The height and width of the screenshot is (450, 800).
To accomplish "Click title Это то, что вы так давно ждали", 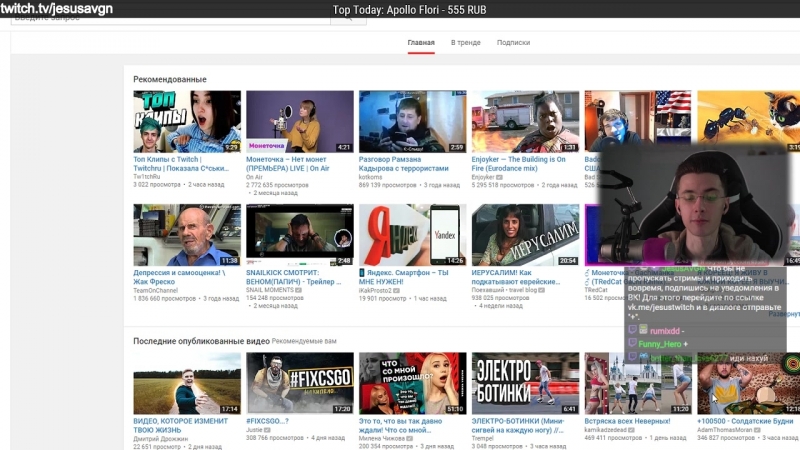I will 401,425.
